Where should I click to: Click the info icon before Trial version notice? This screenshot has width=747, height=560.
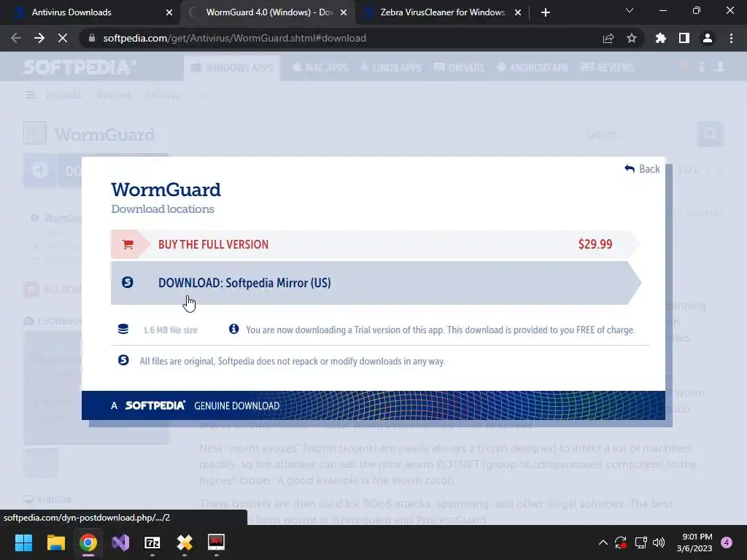(233, 329)
